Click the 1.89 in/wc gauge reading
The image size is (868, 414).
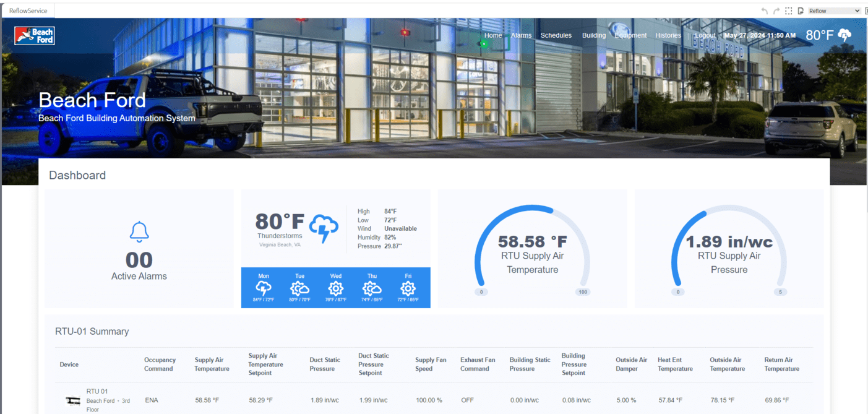coord(729,241)
